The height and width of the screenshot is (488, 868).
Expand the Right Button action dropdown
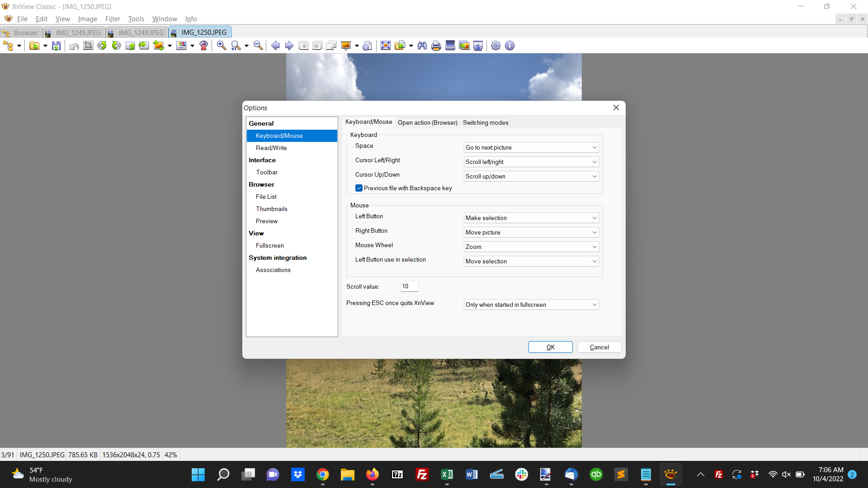tap(531, 232)
